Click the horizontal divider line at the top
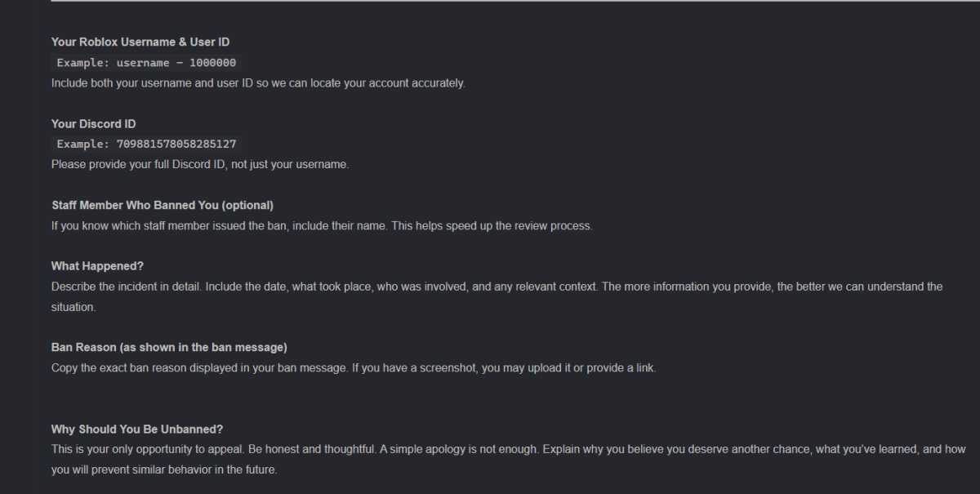980x494 pixels. coord(515,1)
